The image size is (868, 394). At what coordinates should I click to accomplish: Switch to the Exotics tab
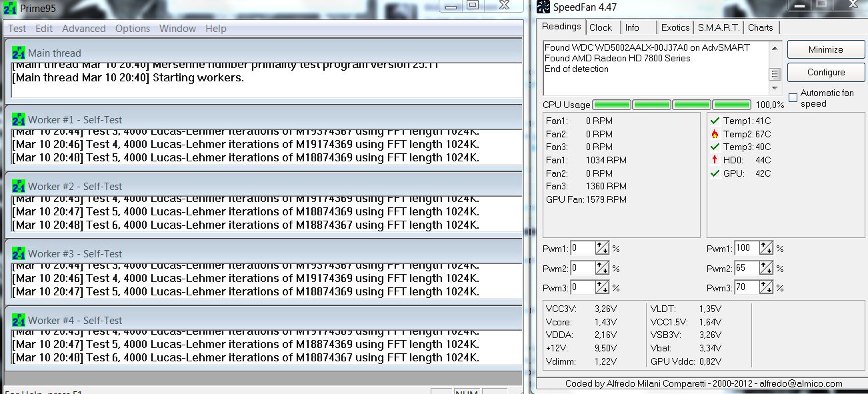point(675,27)
